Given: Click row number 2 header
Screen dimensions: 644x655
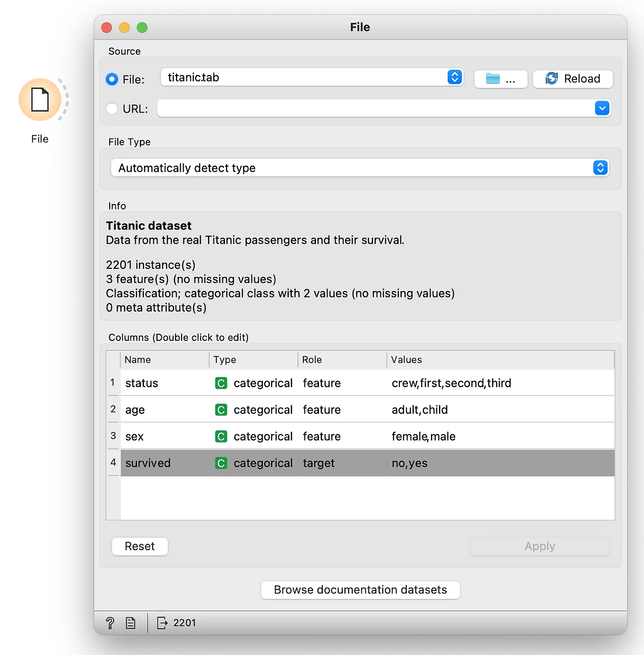Looking at the screenshot, I should point(113,409).
